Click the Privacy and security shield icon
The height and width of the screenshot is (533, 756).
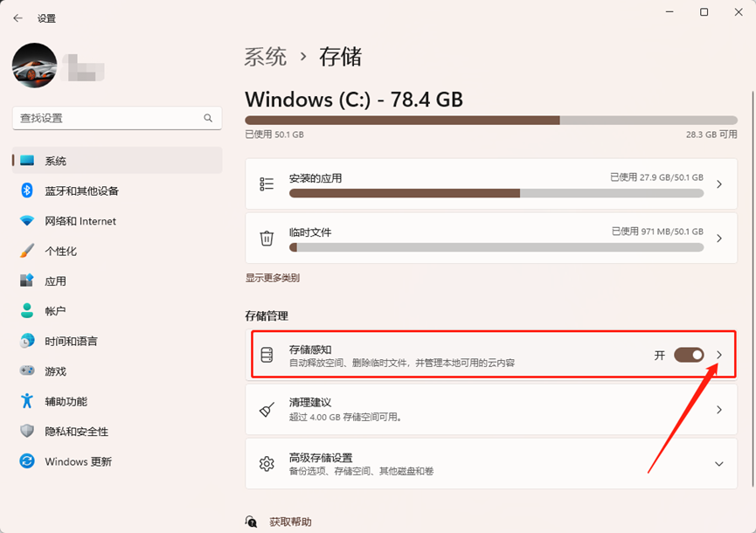pyautogui.click(x=27, y=432)
